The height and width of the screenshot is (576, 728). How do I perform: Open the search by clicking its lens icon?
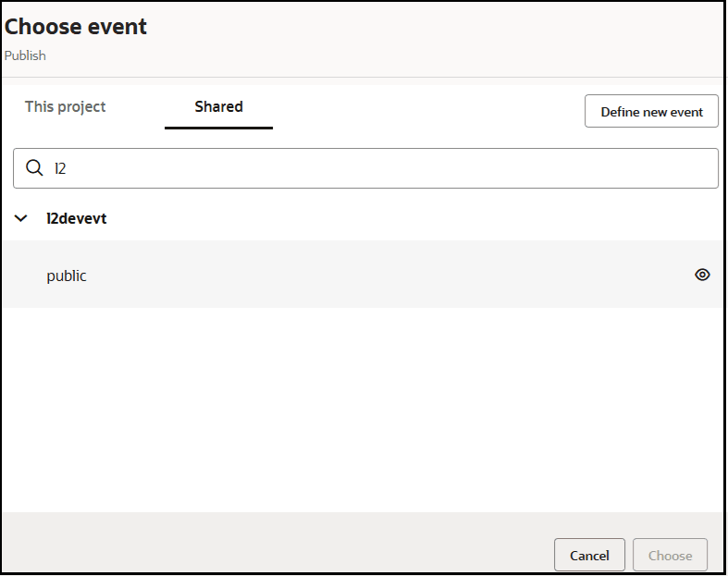point(34,168)
